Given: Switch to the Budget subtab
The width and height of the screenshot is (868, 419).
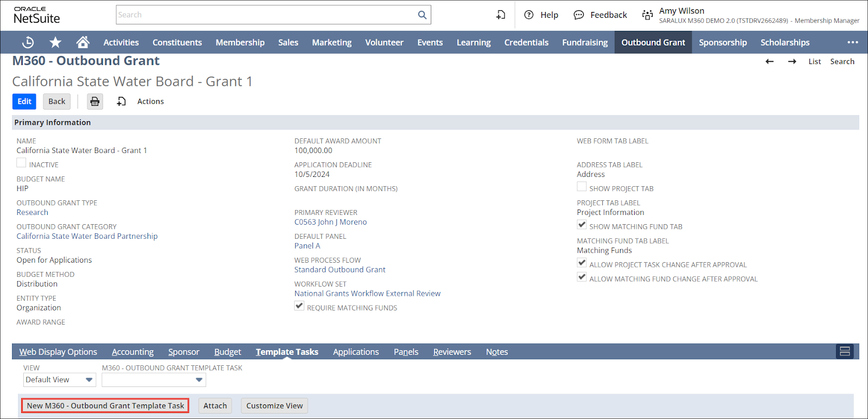Looking at the screenshot, I should [x=227, y=352].
